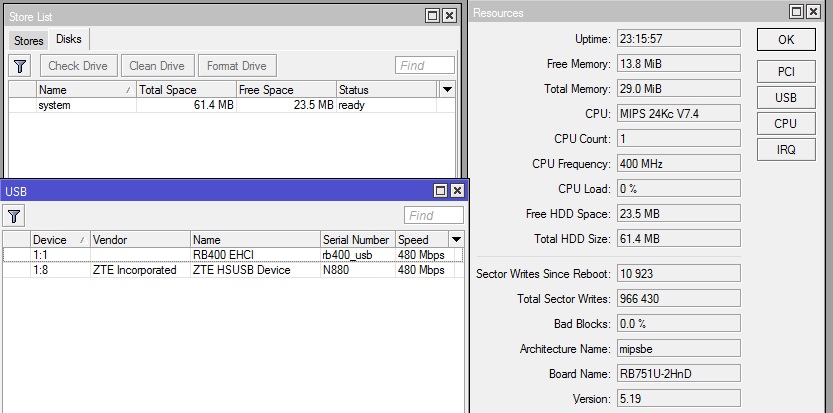Maximize the Resources window
The height and width of the screenshot is (413, 833).
pyautogui.click(x=796, y=12)
